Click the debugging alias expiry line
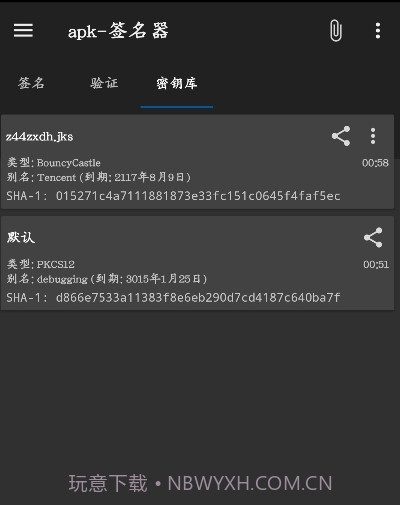The width and height of the screenshot is (400, 505). point(107,279)
